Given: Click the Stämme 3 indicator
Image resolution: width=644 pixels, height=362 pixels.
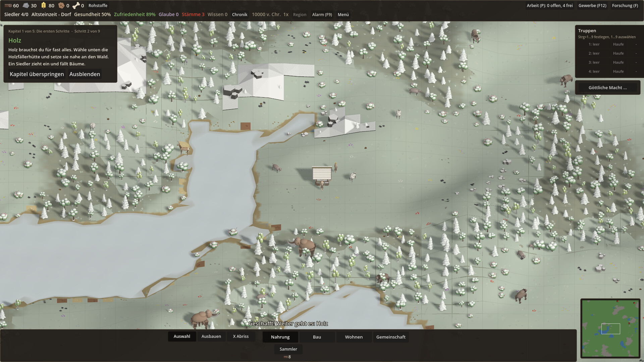Looking at the screenshot, I should tap(193, 14).
